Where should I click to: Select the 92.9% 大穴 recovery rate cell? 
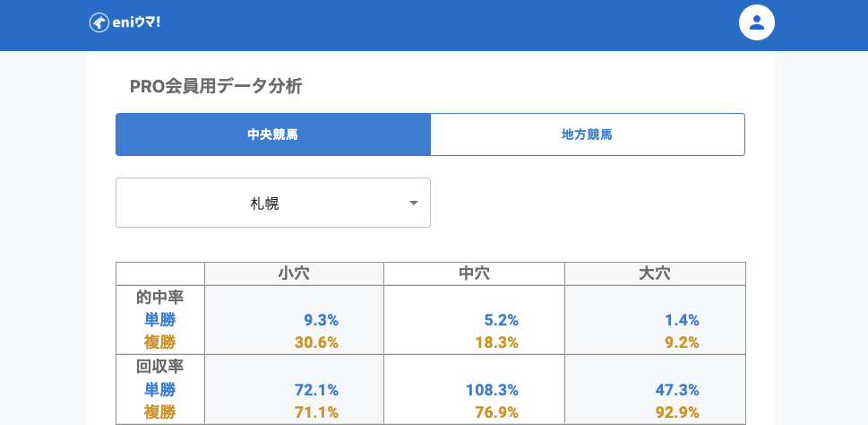(677, 412)
